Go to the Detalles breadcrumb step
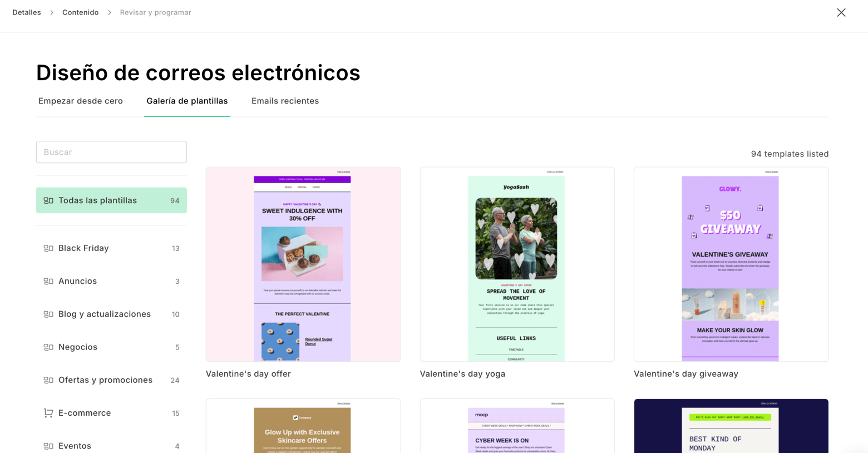The width and height of the screenshot is (868, 453). tap(27, 12)
